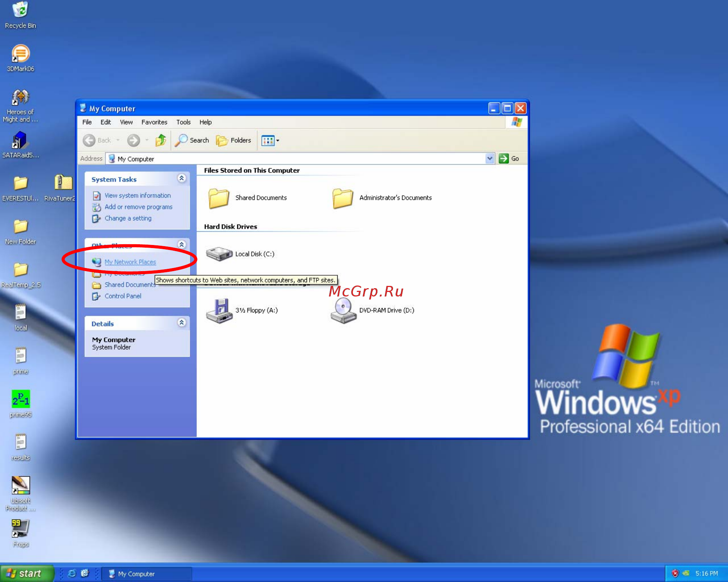Click the 5:16 PM system clock
Screen dimensions: 728x582
click(707, 574)
